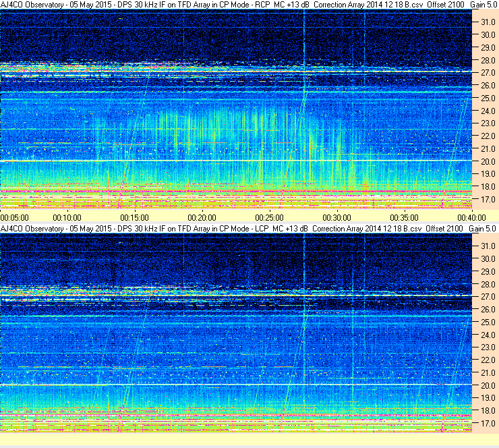Click the 17.0 frequency label on RCP chart
The height and width of the screenshot is (448, 499).
[x=488, y=199]
